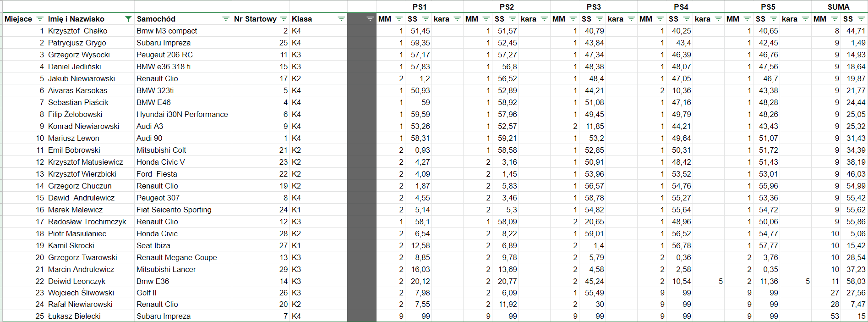Click the Hyundai i30N Performance cell
This screenshot has height=322, width=868.
(x=182, y=114)
